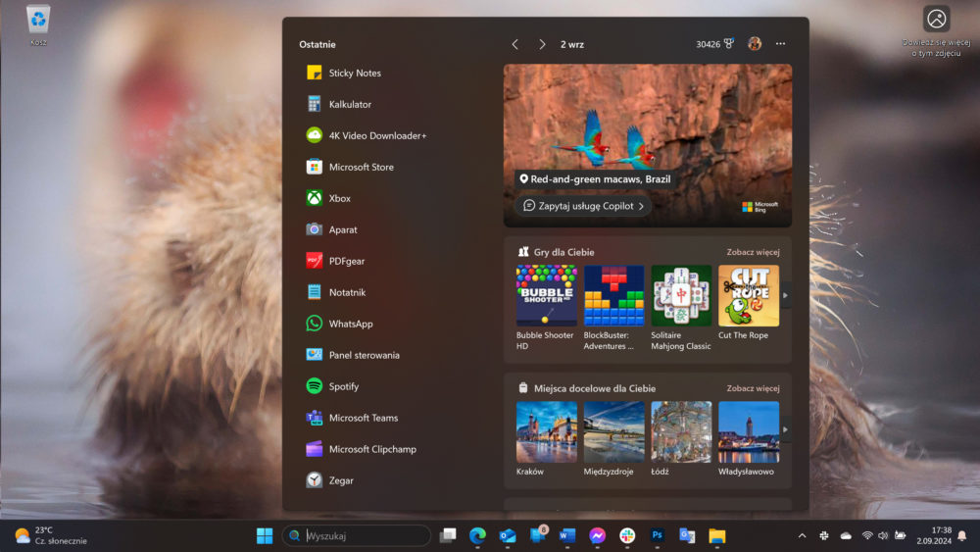Viewport: 980px width, 552px height.
Task: Open 4K Video Downloader+ icon
Action: [x=314, y=135]
